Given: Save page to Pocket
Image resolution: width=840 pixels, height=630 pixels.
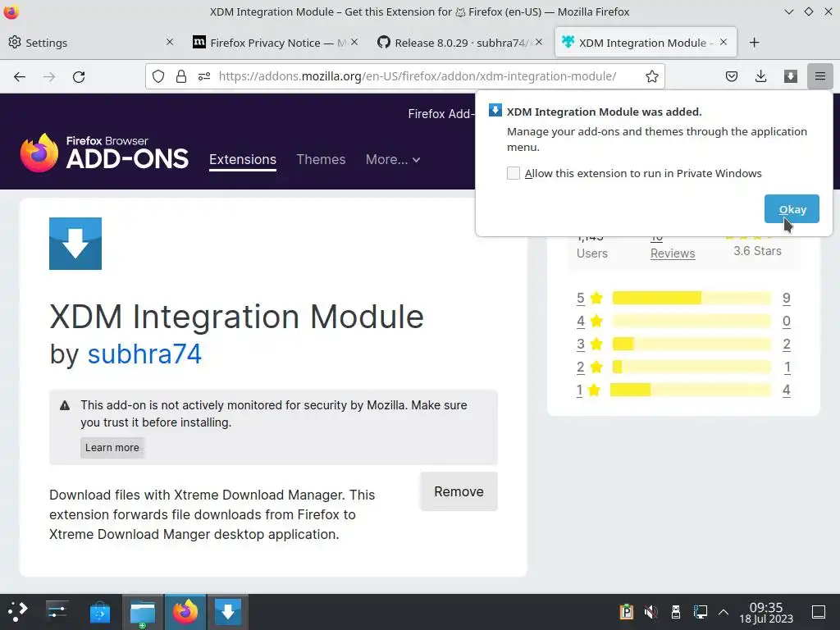Looking at the screenshot, I should tap(731, 76).
